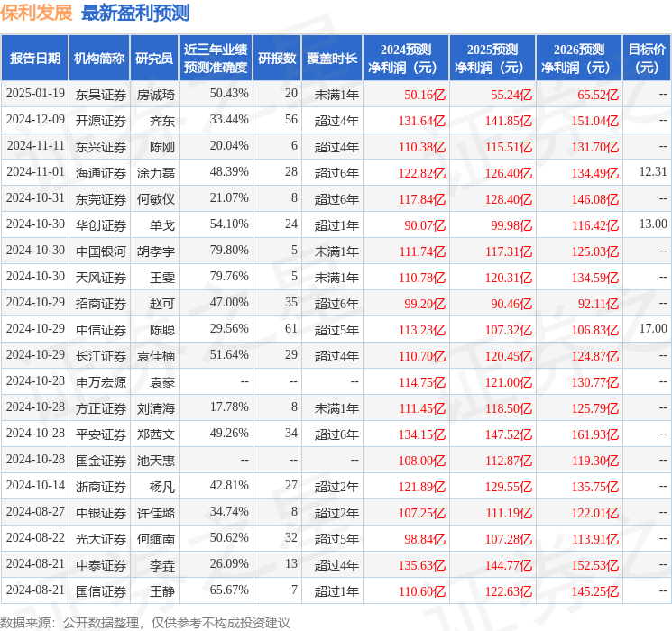Click the 保利发展 title text
Screen dimensions: 672x631
tap(36, 13)
